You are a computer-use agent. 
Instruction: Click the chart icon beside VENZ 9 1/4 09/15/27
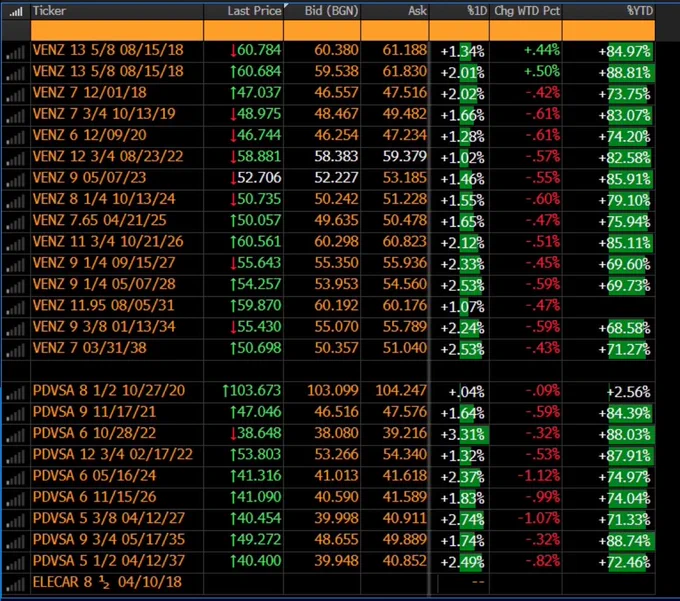pos(15,265)
